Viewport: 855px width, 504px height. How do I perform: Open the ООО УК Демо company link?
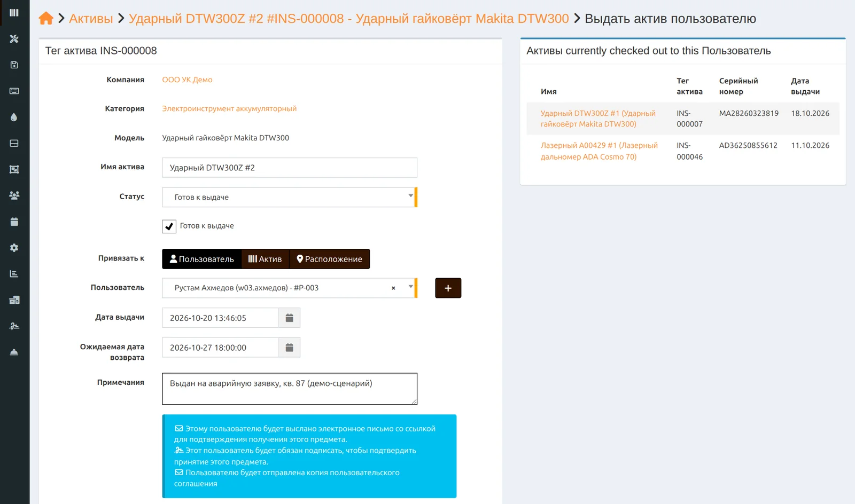pyautogui.click(x=187, y=80)
